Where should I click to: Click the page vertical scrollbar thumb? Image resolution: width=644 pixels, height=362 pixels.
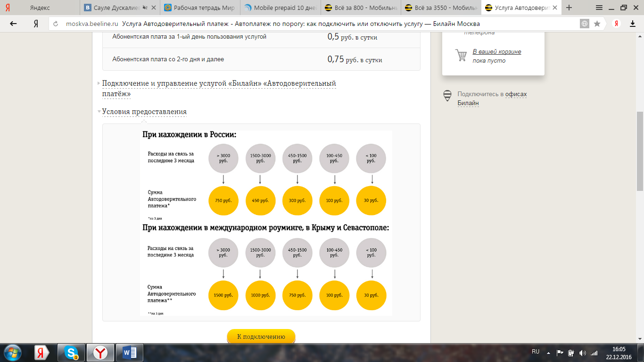point(640,151)
